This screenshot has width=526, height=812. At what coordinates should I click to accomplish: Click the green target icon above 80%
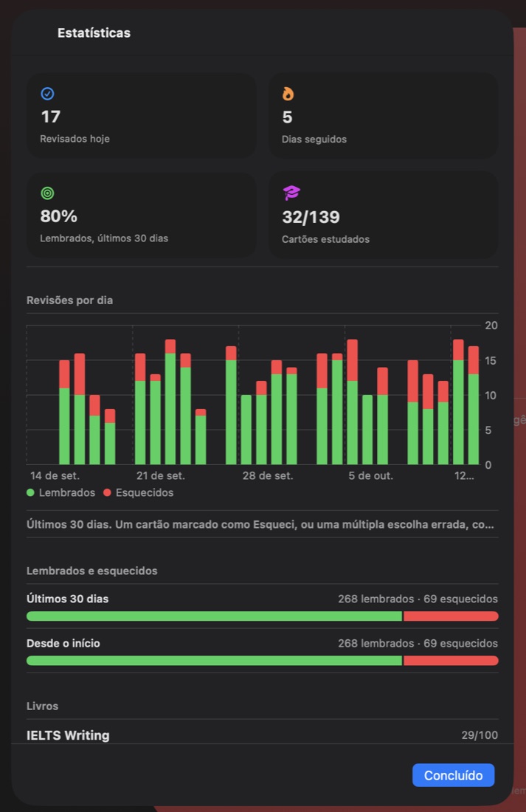pyautogui.click(x=48, y=193)
